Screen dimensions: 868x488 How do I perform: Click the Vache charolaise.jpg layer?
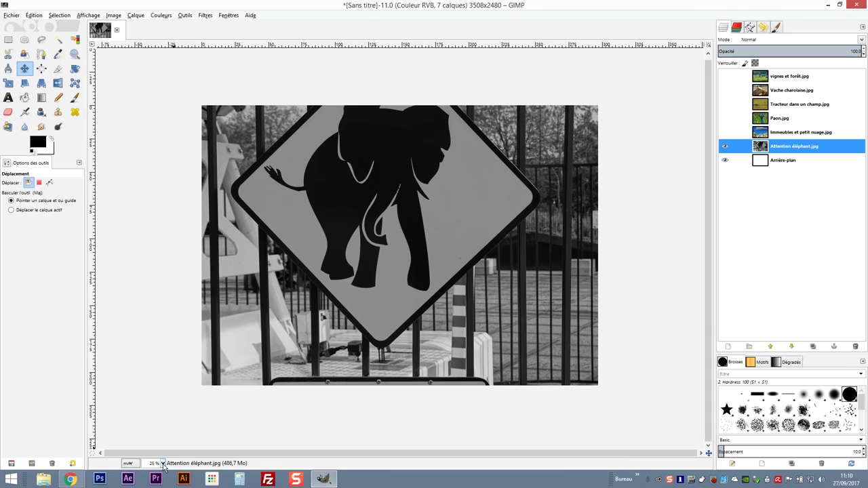click(791, 90)
